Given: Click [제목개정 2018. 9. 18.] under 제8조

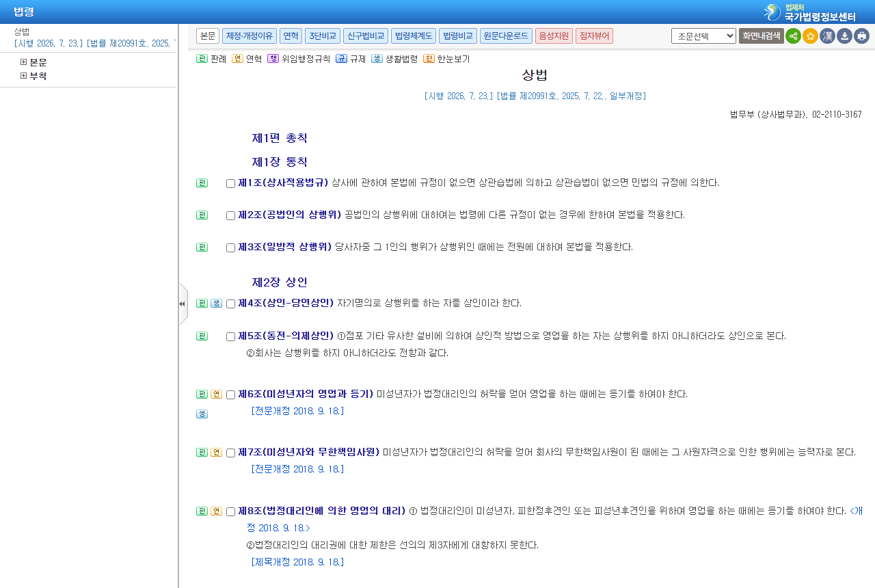Looking at the screenshot, I should [297, 562].
